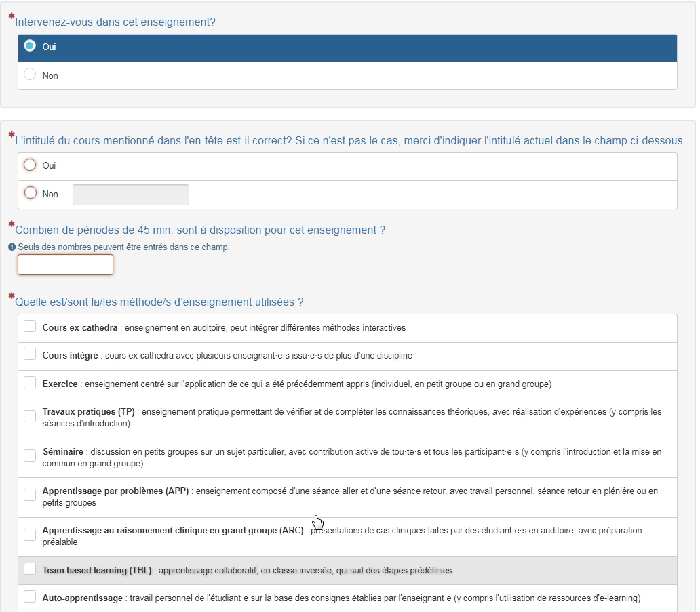
Task: Enable the Travaux pratiques (TP) checkbox
Action: [x=30, y=417]
